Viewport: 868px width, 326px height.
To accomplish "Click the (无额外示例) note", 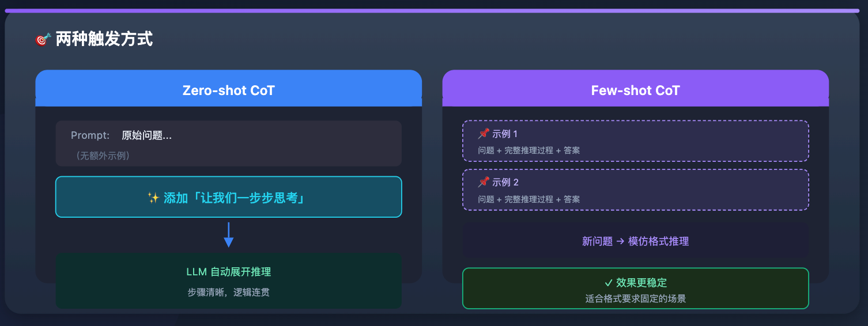I will click(x=103, y=156).
